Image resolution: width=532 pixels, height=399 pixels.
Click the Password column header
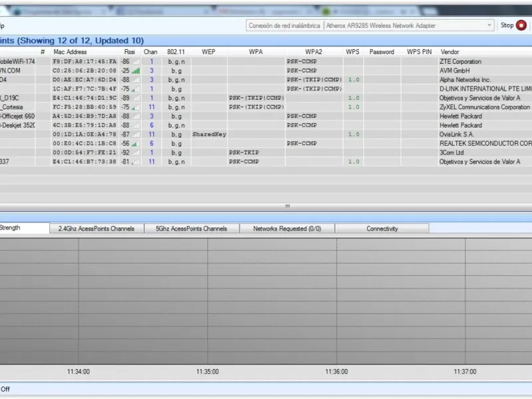click(x=382, y=52)
